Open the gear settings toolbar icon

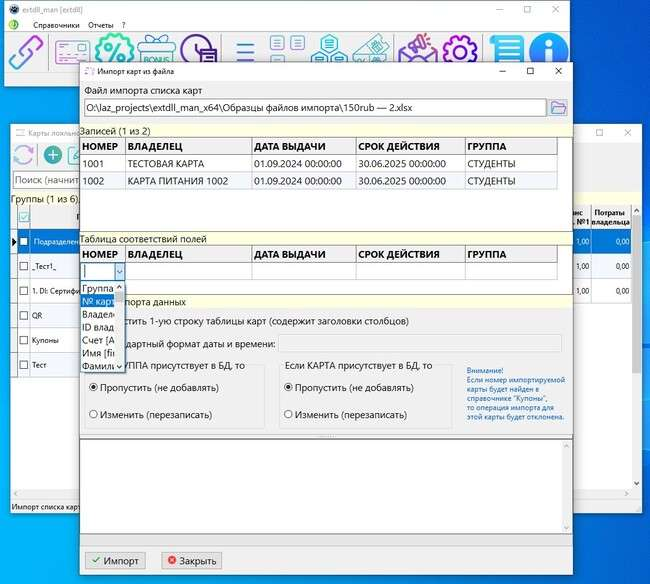pyautogui.click(x=460, y=51)
